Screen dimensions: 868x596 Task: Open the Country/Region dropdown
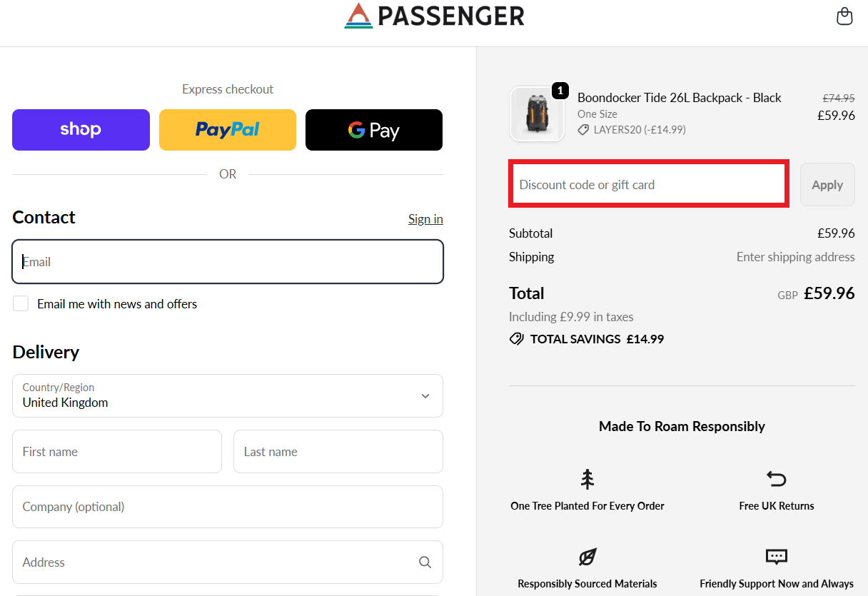click(227, 395)
